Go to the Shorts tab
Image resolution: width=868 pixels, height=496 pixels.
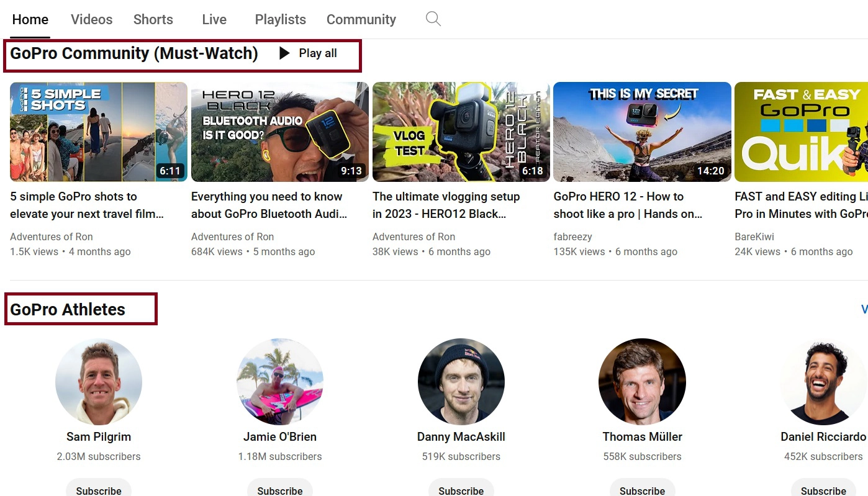click(x=153, y=19)
